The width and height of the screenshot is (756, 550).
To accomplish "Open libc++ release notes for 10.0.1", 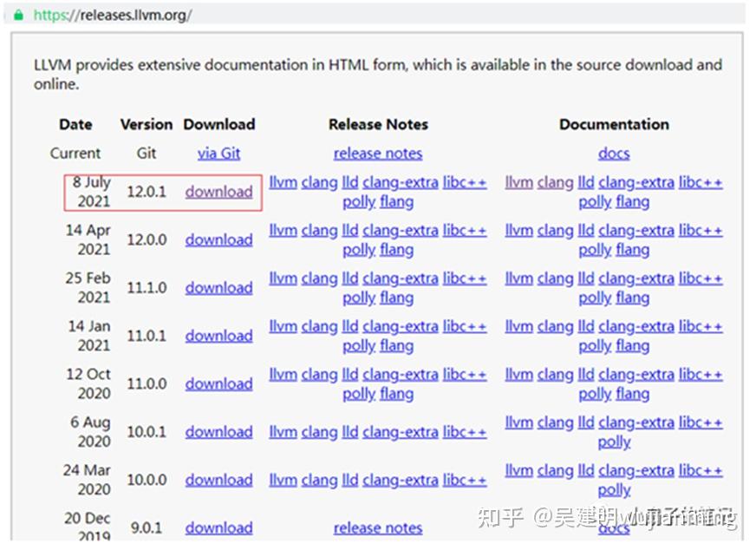I will pyautogui.click(x=465, y=432).
